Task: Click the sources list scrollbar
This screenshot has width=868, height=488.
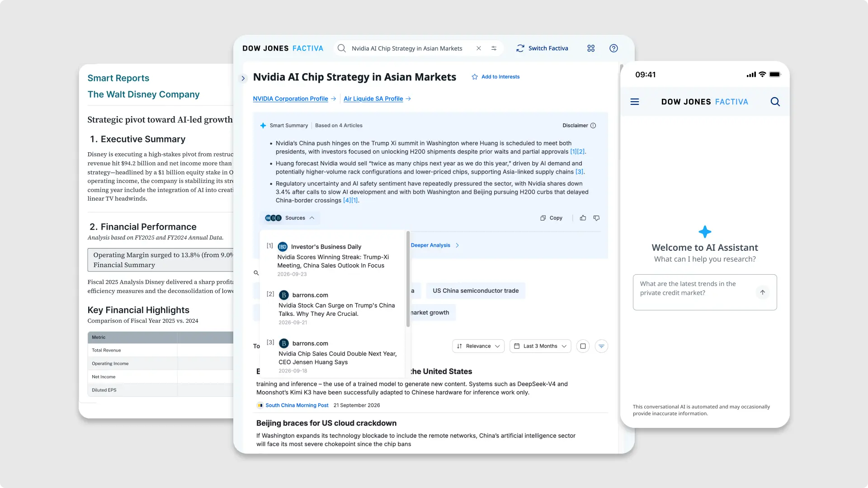Action: point(408,279)
